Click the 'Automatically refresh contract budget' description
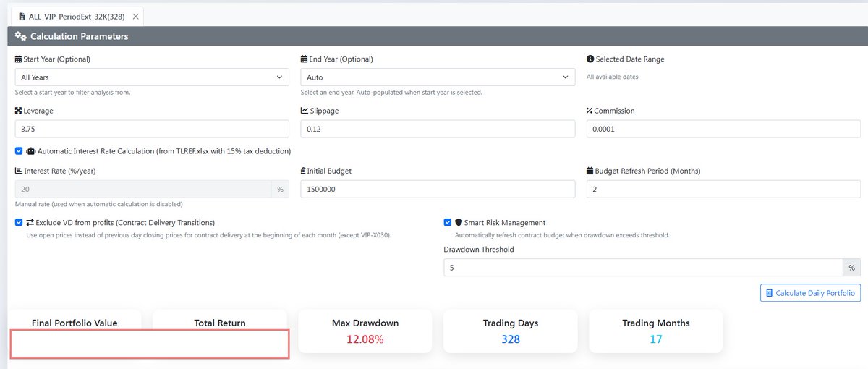The width and height of the screenshot is (868, 369). click(x=562, y=235)
